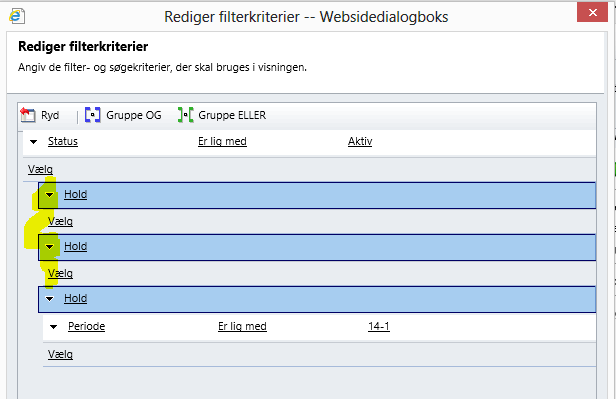Viewport: 616px width, 399px height.
Task: Open the arrow on the middle Hold row
Action: click(50, 247)
